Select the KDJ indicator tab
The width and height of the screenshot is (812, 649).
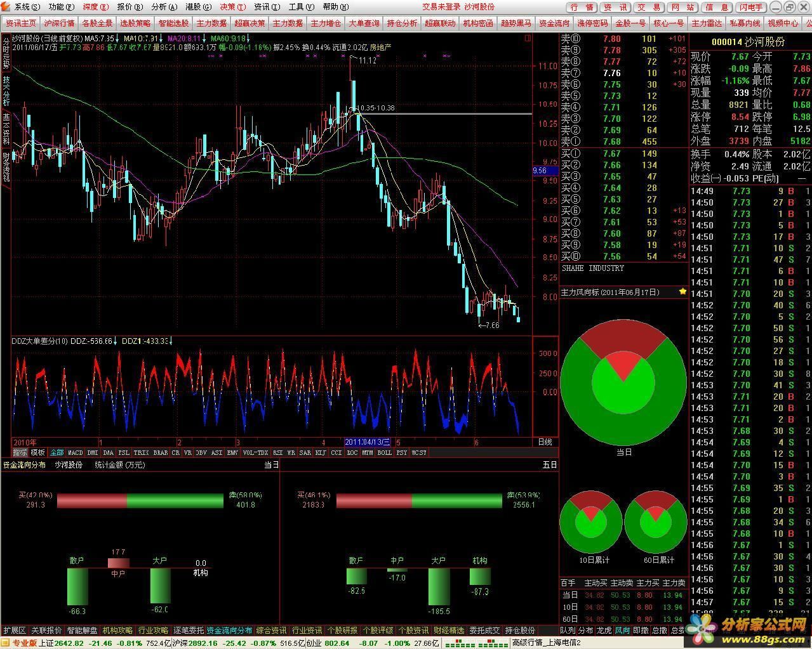321,453
